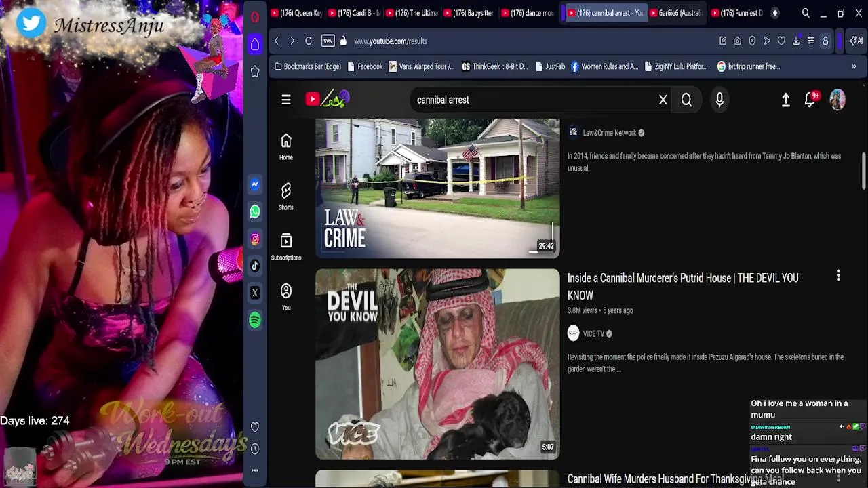Open the bit.trip runner bookmark

coord(749,66)
